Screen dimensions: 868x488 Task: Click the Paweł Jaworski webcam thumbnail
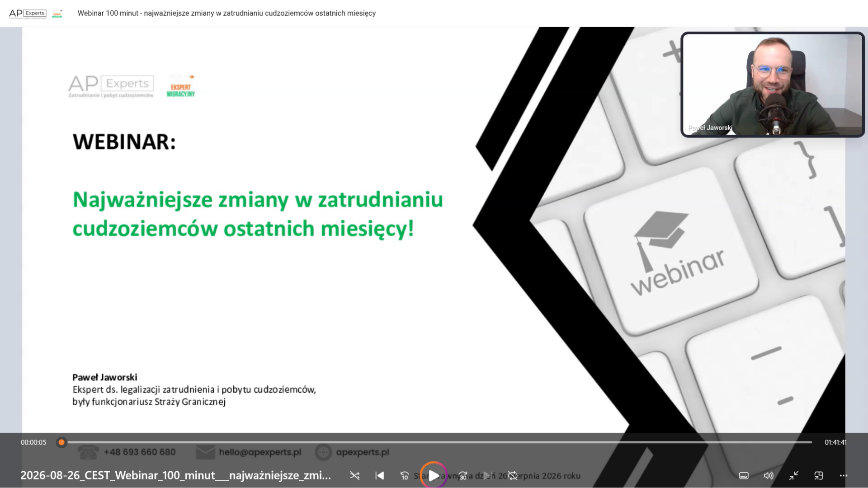pyautogui.click(x=773, y=84)
